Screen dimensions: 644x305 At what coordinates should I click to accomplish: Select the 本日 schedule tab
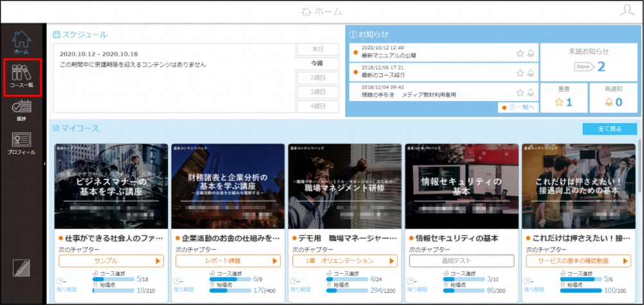point(318,49)
